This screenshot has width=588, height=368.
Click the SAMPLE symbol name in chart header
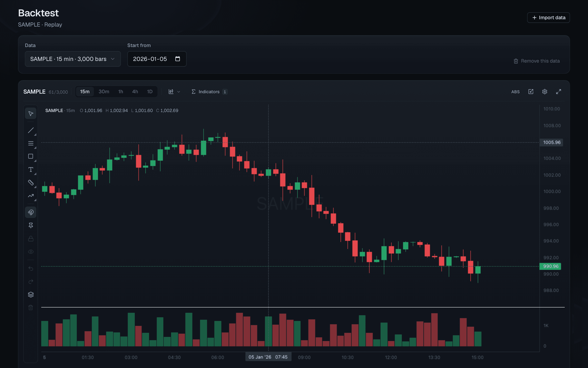pyautogui.click(x=34, y=92)
